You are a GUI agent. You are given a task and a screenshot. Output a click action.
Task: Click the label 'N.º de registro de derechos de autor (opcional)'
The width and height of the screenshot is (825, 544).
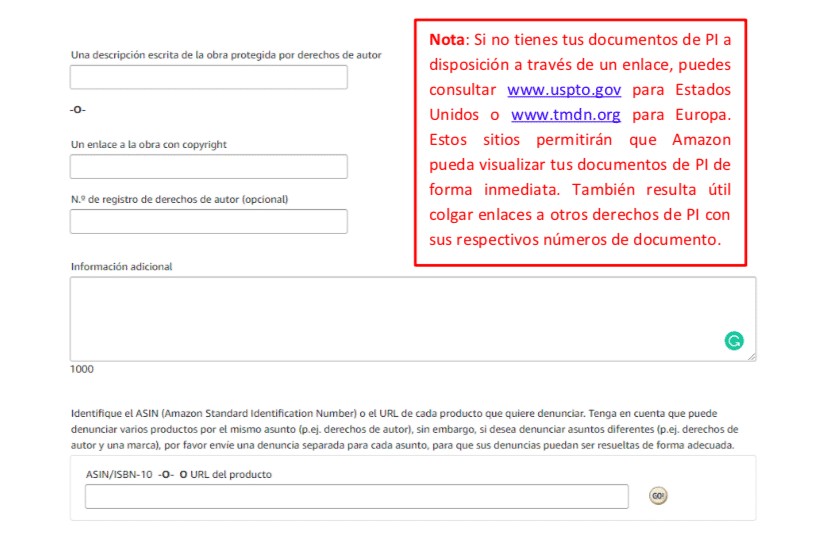179,199
